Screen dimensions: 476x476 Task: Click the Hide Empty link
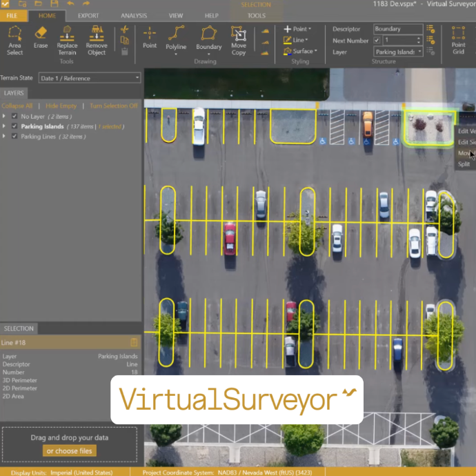coord(61,106)
